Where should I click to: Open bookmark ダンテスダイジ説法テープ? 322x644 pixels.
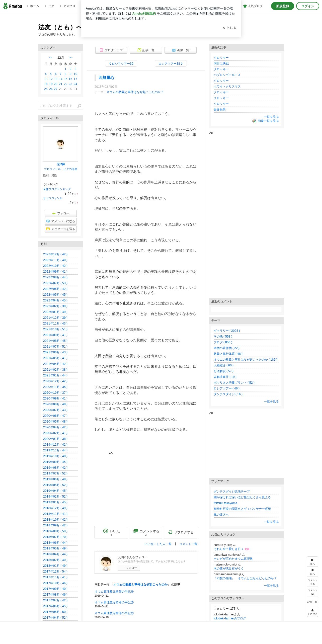coord(232,492)
